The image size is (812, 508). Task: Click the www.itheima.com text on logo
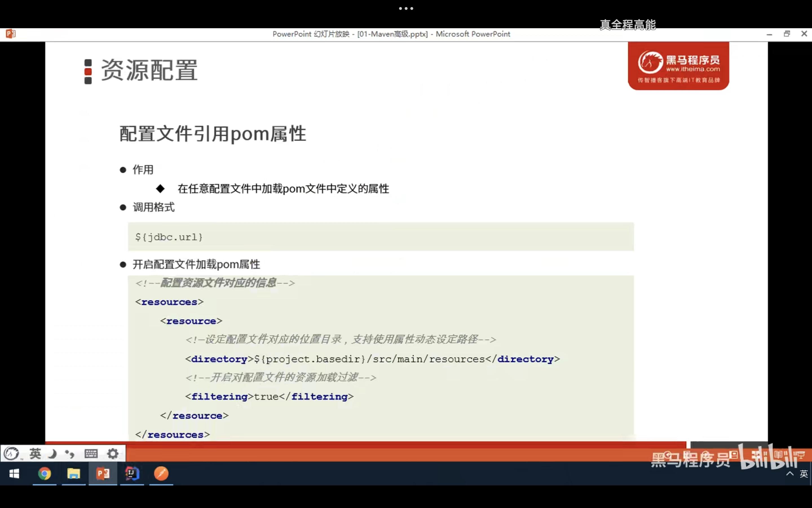[693, 69]
